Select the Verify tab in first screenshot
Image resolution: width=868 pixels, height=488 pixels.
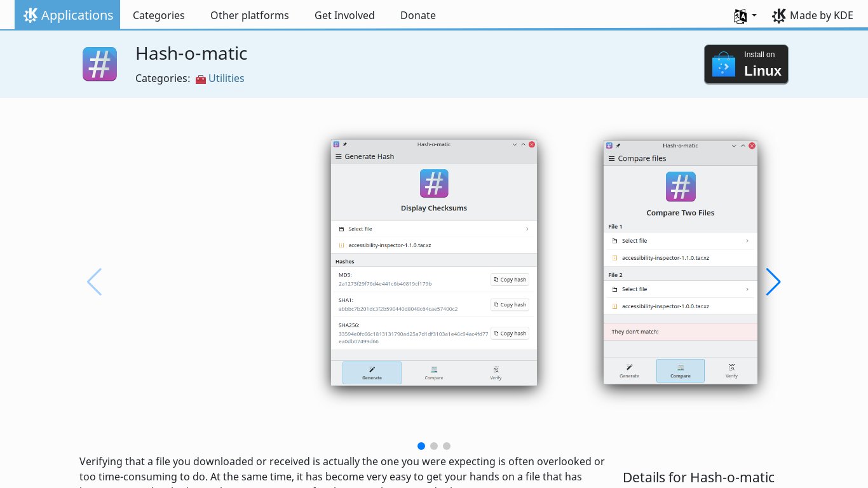pyautogui.click(x=496, y=373)
